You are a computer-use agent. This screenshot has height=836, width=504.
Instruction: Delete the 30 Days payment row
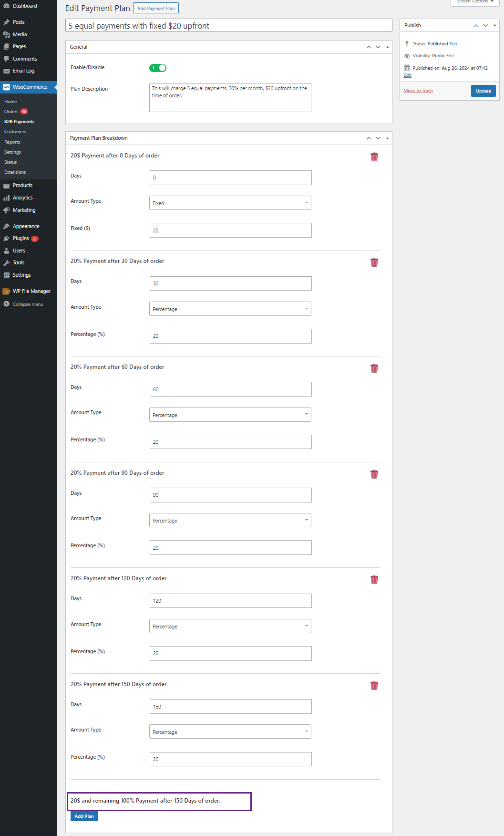[x=374, y=262]
